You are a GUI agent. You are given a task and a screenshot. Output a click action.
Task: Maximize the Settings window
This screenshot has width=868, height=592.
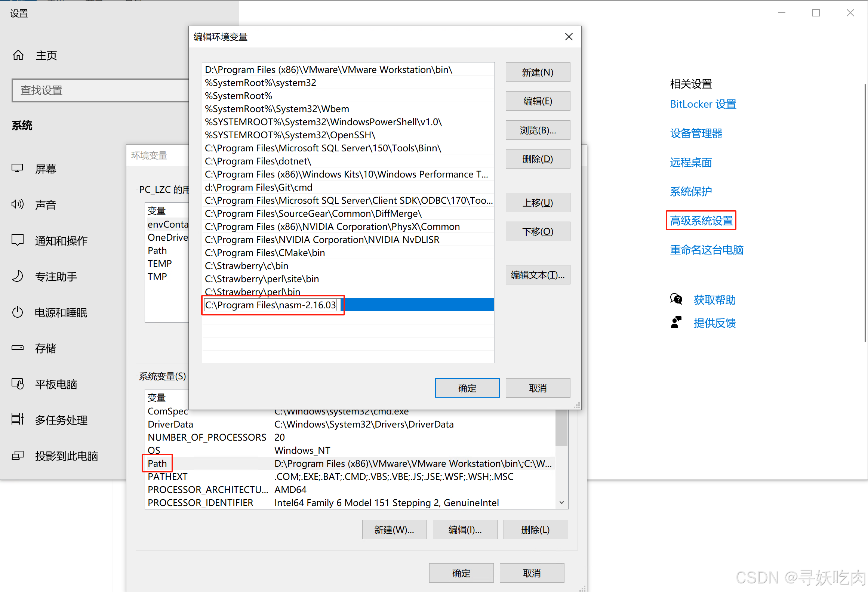point(816,13)
